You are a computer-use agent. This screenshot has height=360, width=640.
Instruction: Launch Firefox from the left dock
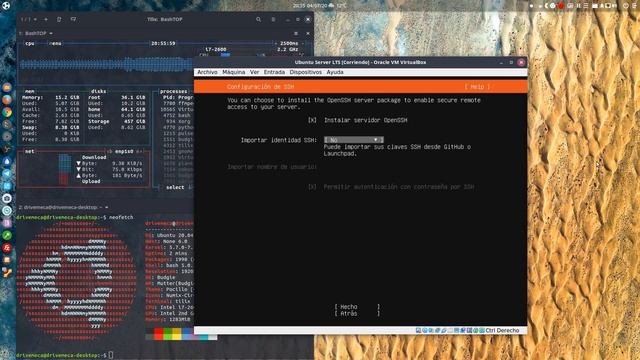click(7, 100)
